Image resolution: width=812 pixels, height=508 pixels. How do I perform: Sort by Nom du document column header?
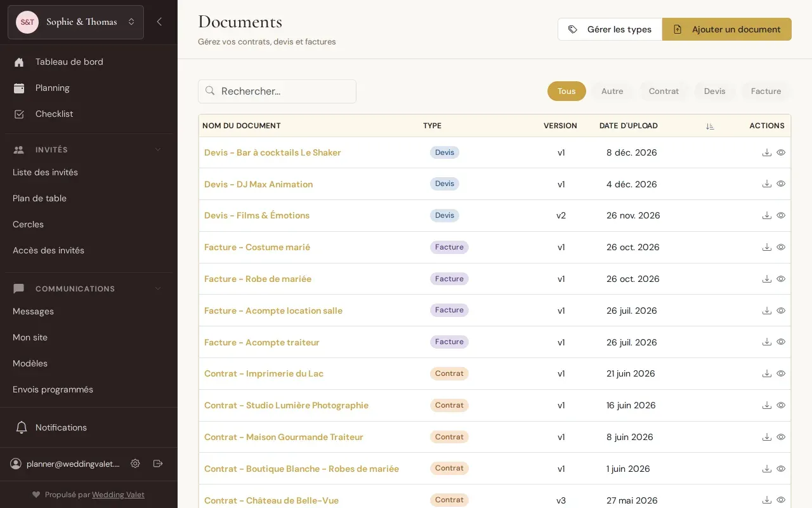[x=241, y=126]
